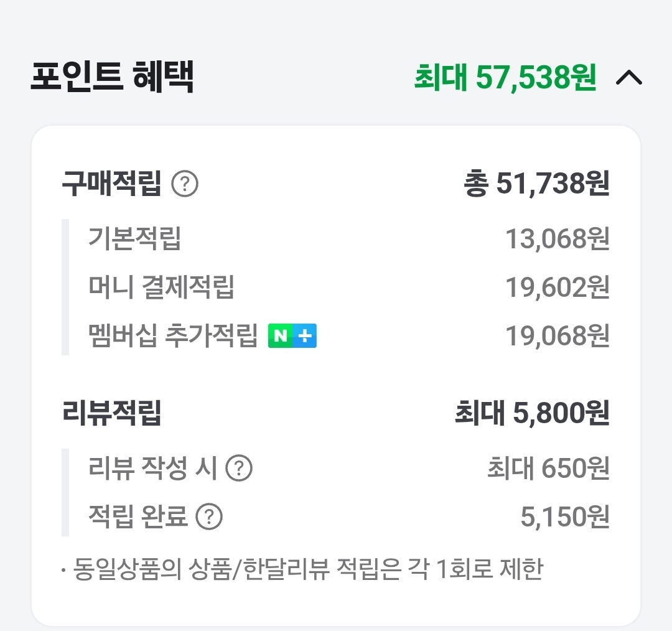The width and height of the screenshot is (672, 631).
Task: Open help icon beside 리뷰 작성 시
Action: click(x=239, y=469)
